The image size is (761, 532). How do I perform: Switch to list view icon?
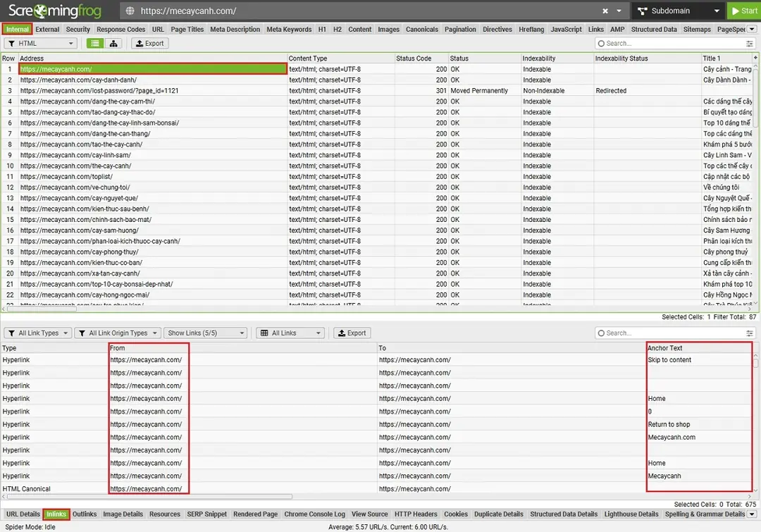pos(95,44)
